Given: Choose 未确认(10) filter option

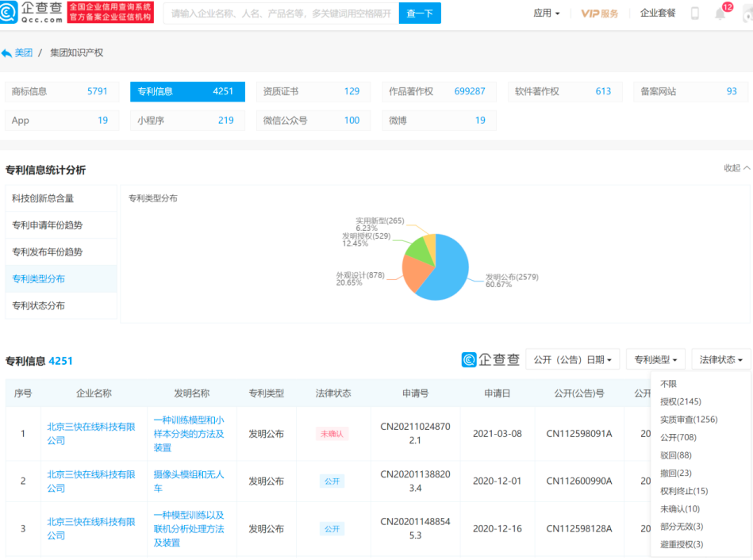Looking at the screenshot, I should point(679,508).
